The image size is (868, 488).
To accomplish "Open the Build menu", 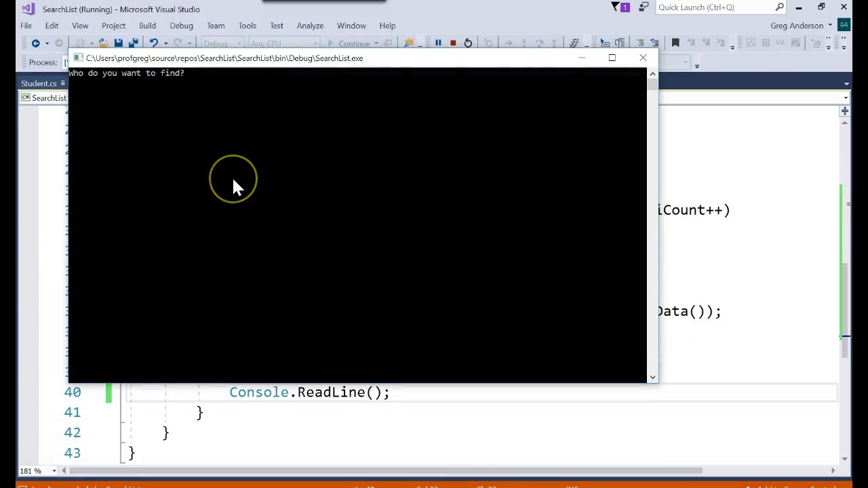I will pyautogui.click(x=147, y=26).
